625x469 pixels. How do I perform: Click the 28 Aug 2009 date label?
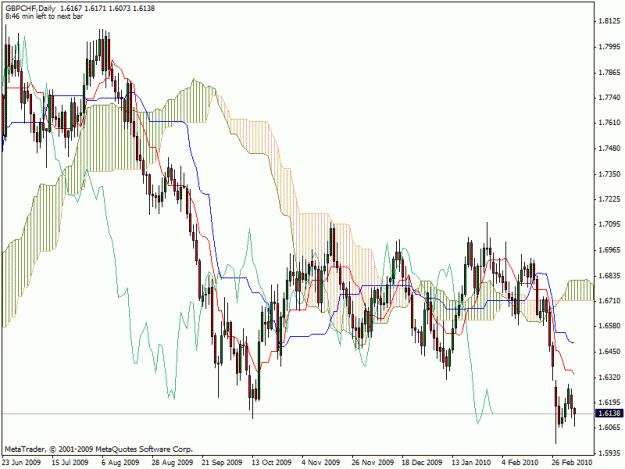coord(172,462)
